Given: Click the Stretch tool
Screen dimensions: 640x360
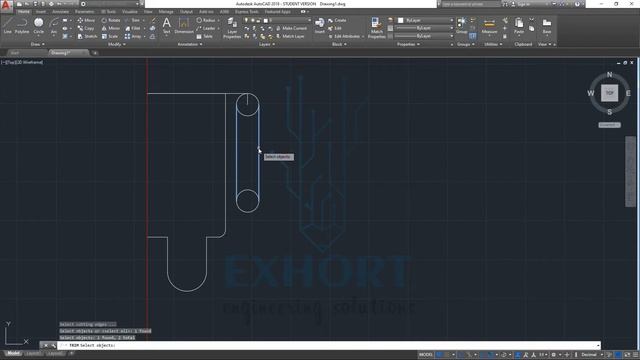Looking at the screenshot, I should pos(87,36).
